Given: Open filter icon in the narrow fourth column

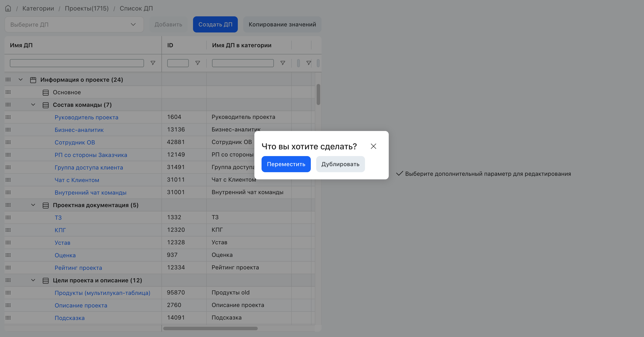Looking at the screenshot, I should point(309,63).
